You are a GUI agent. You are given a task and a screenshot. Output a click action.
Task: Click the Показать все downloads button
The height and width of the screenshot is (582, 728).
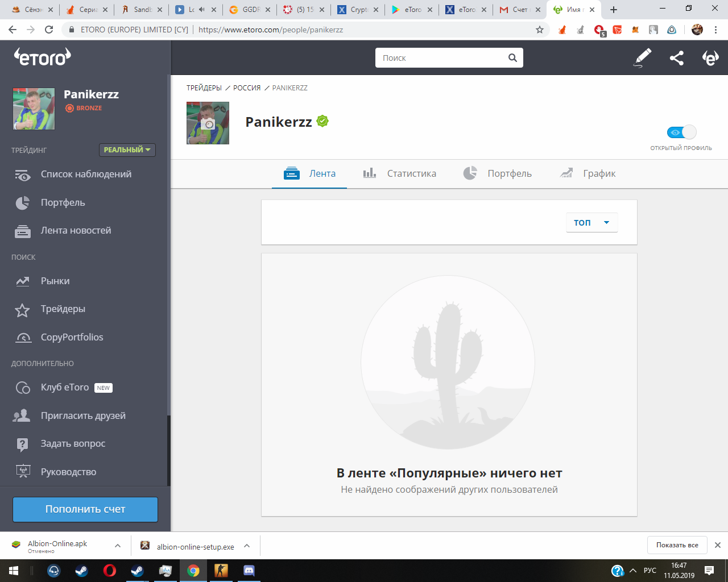(x=677, y=545)
